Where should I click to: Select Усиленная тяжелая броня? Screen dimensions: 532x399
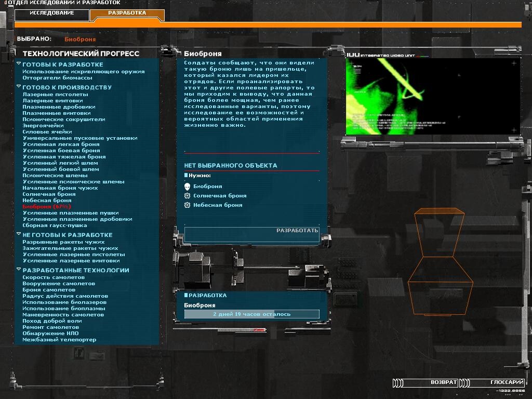coord(64,157)
